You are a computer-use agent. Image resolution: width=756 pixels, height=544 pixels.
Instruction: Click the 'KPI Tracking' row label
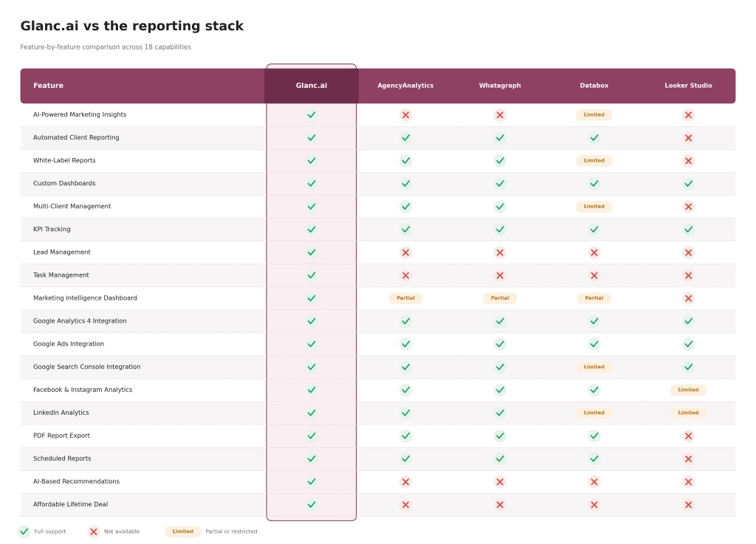point(52,230)
